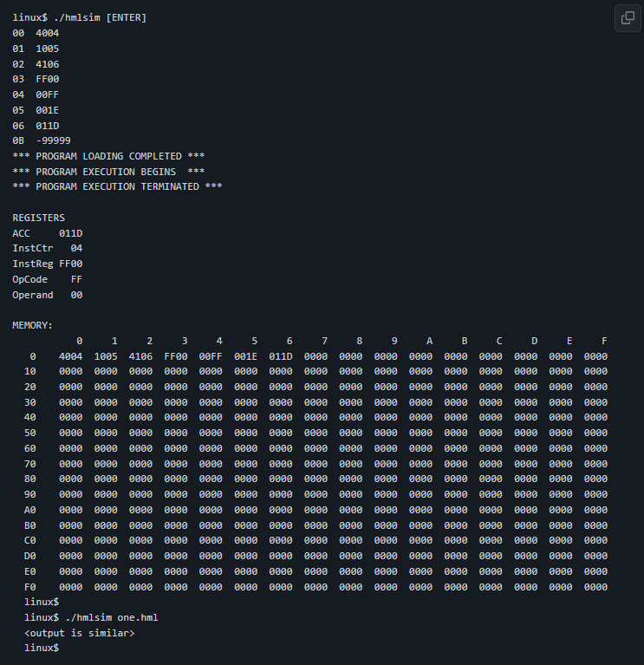Click the InstCtr value 04
Viewport: 644px width, 665px height.
click(77, 248)
